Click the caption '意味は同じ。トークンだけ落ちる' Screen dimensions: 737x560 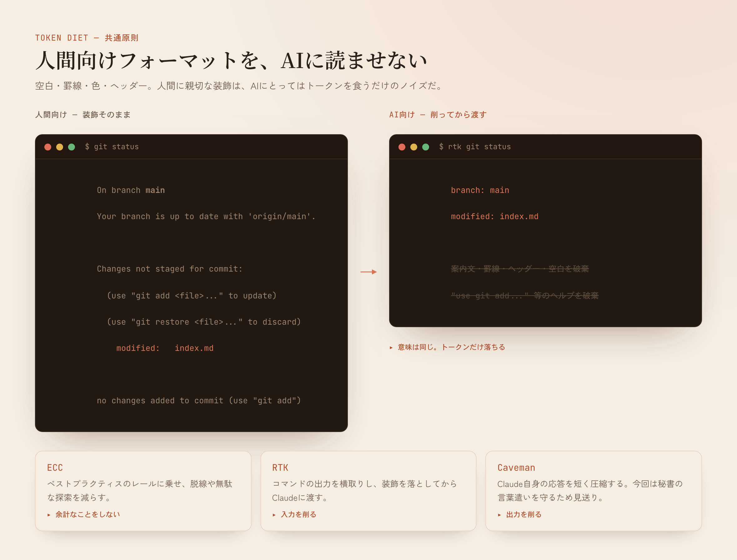452,347
